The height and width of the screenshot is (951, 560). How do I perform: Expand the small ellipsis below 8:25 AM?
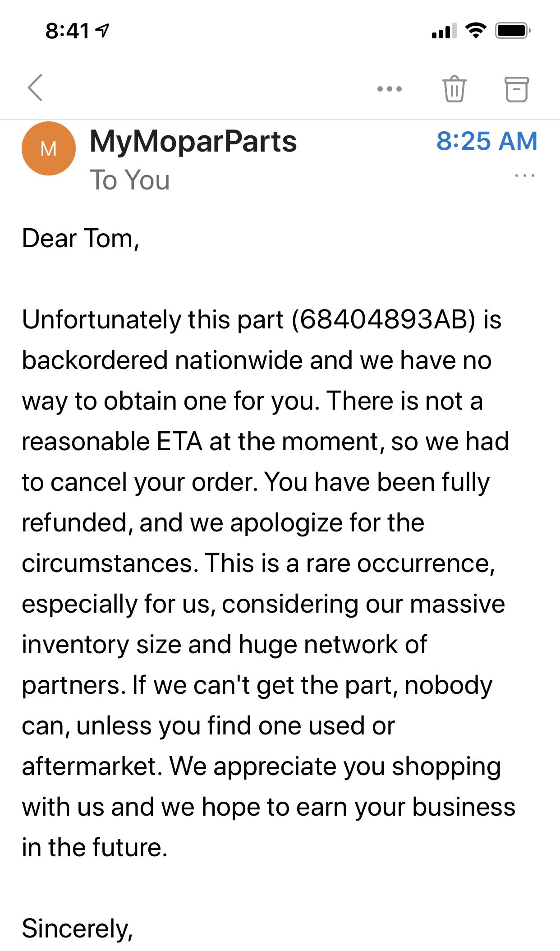(x=525, y=175)
